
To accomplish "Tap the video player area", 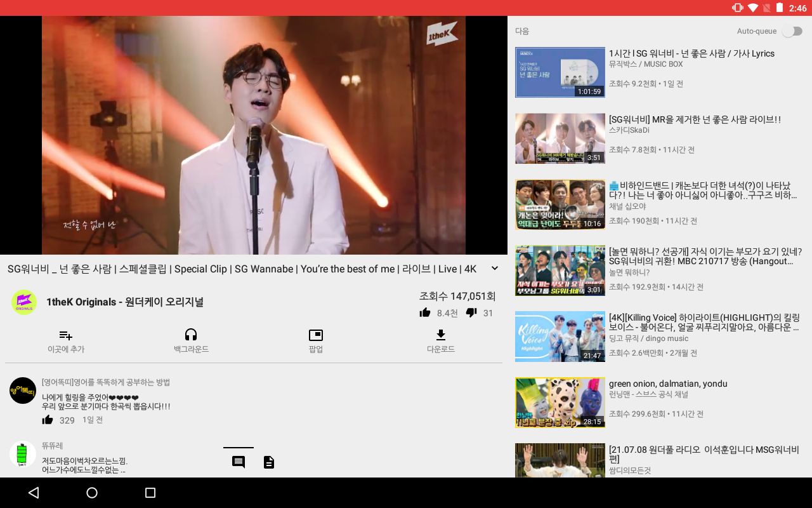I will (254, 135).
